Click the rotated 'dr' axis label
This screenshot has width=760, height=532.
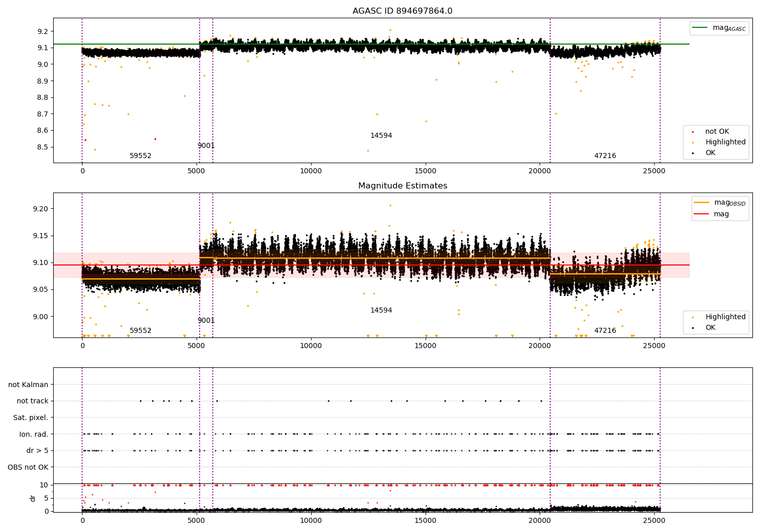click(33, 498)
